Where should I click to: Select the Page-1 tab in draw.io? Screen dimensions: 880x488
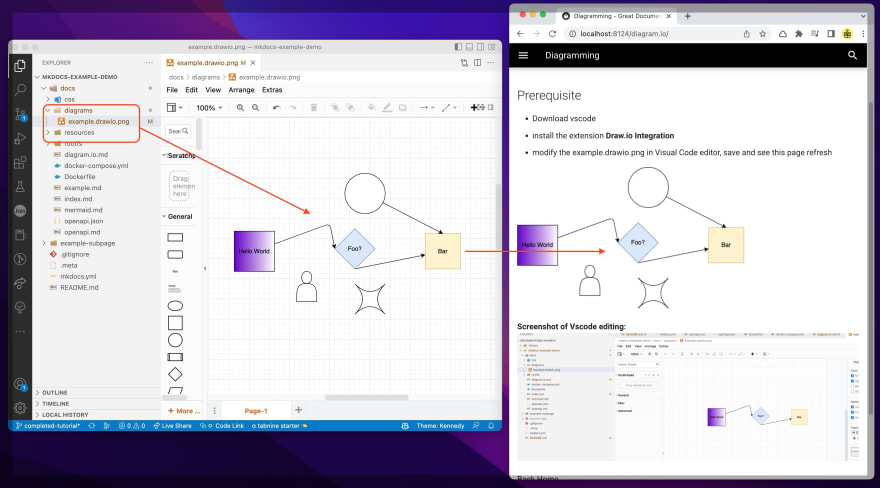(255, 411)
